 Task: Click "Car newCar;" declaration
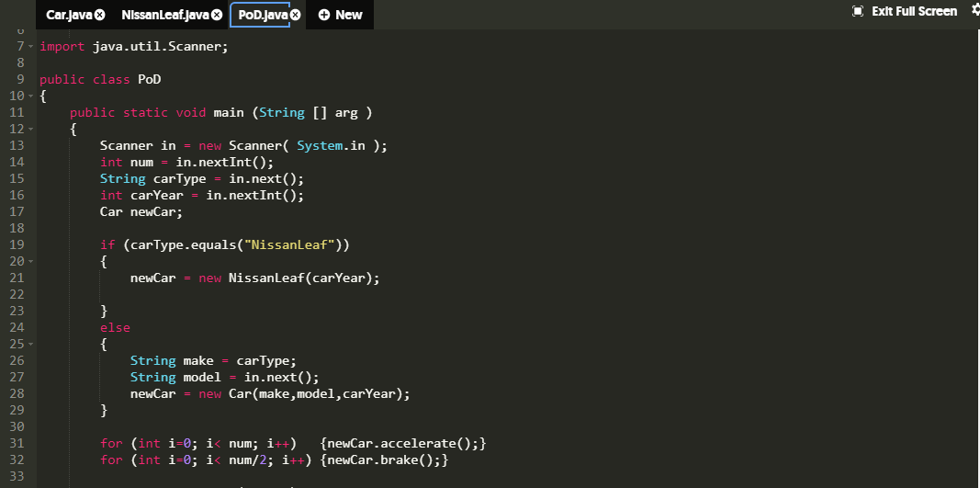click(141, 212)
